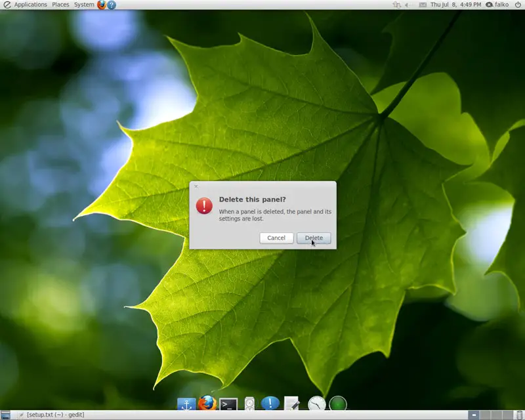Open the clock showing Thu Jul 8, 4:49 PM
Screen dimensions: 525x420
point(455,5)
